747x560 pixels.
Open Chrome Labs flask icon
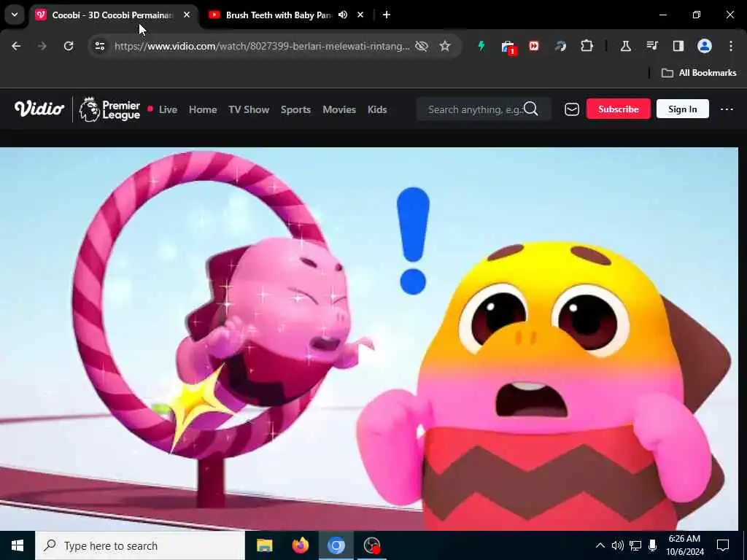click(x=625, y=46)
